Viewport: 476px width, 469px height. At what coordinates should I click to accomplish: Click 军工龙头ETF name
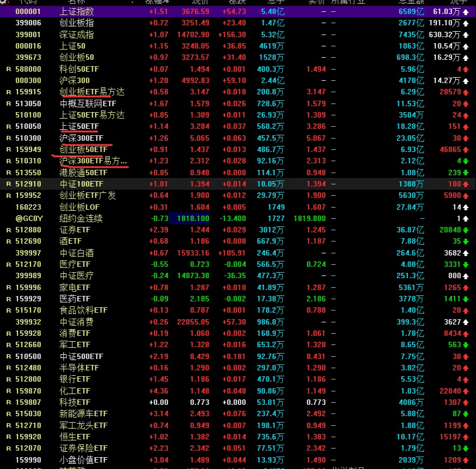tap(84, 425)
